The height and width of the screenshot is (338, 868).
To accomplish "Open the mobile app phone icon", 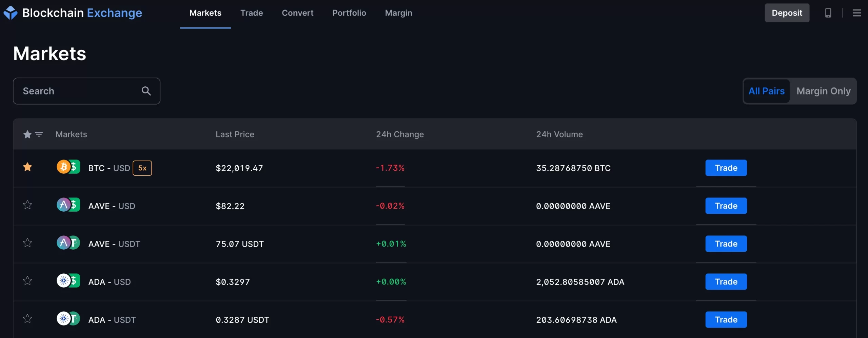I will [828, 13].
